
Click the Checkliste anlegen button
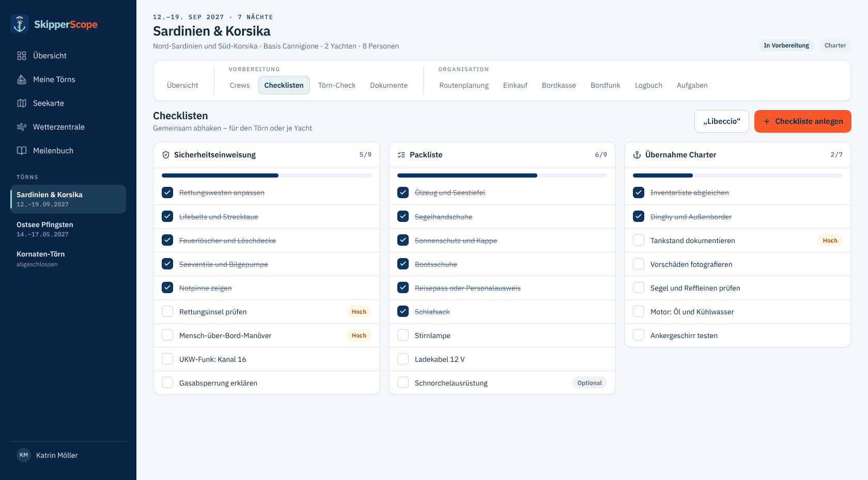(803, 121)
